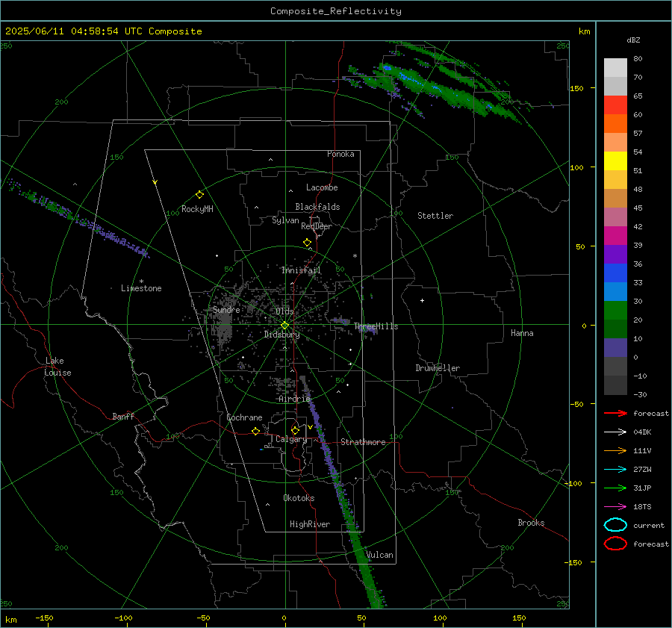Viewport: 672px width, 628px height.
Task: Click the cyan current ellipse in legend
Action: point(615,525)
